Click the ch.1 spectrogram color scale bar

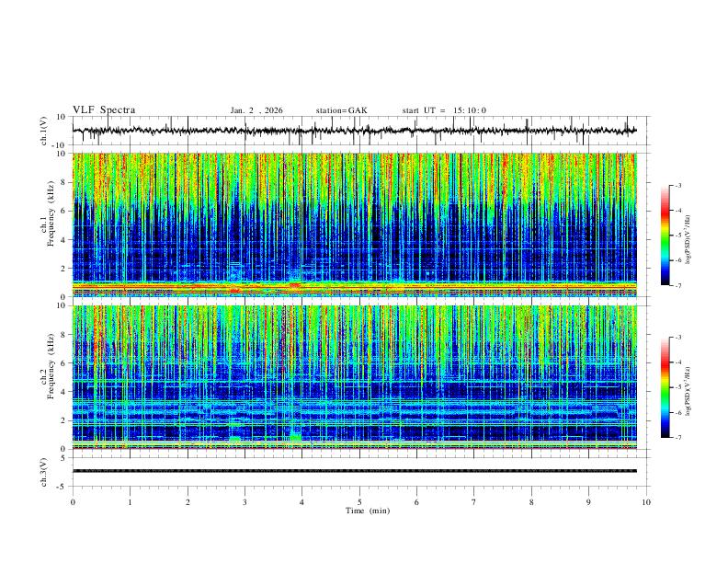[x=665, y=236]
